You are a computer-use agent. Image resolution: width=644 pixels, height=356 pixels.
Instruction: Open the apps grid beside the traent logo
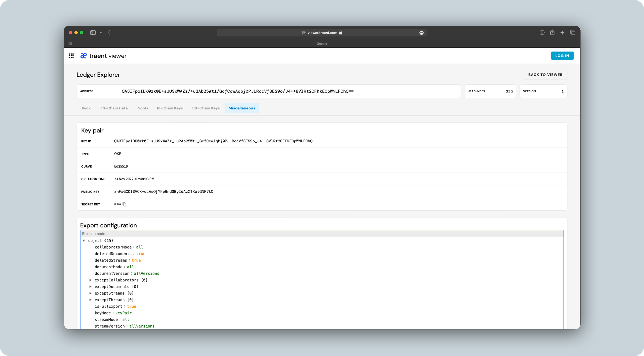pos(72,56)
